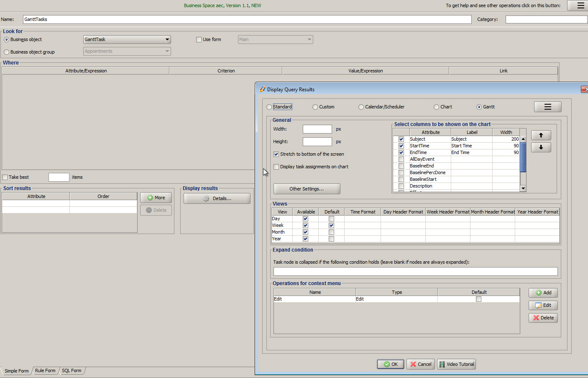Select the Chart display option
Image resolution: width=588 pixels, height=378 pixels.
436,107
